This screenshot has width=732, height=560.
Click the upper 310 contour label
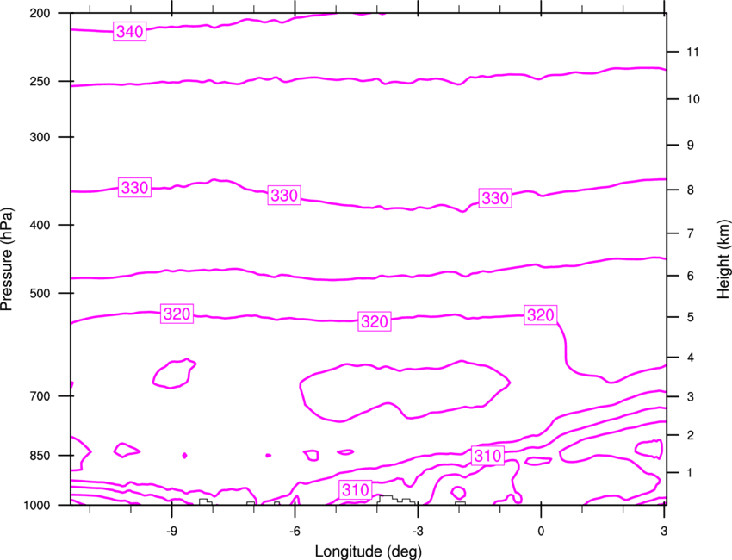(x=487, y=456)
